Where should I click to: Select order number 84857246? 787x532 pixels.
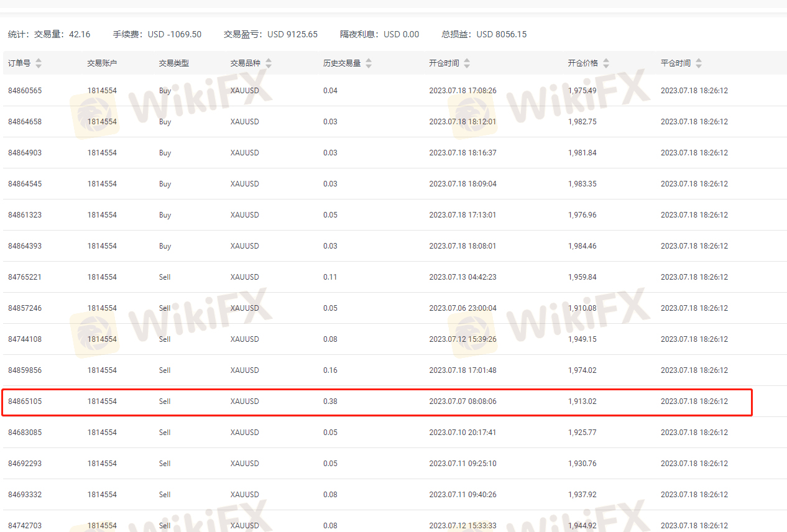(x=25, y=308)
